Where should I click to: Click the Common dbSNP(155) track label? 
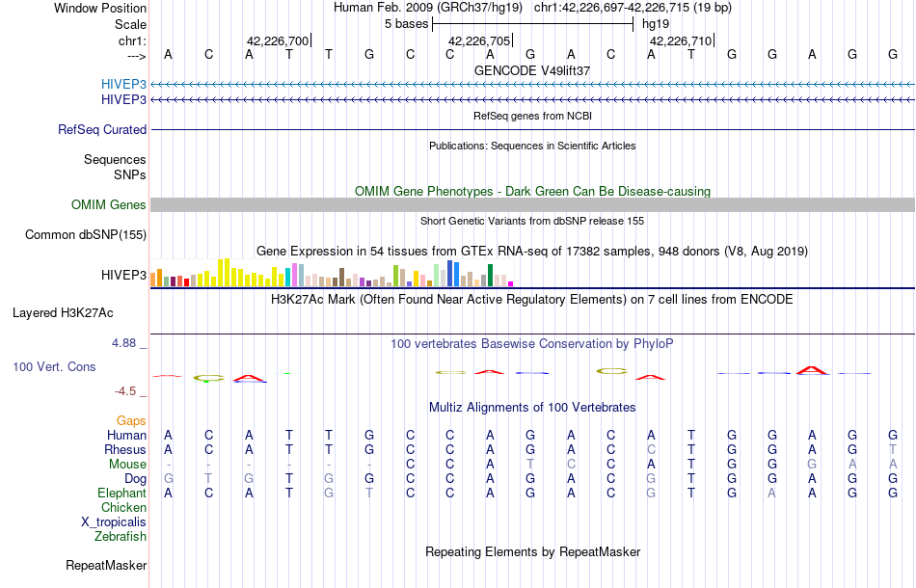click(86, 235)
